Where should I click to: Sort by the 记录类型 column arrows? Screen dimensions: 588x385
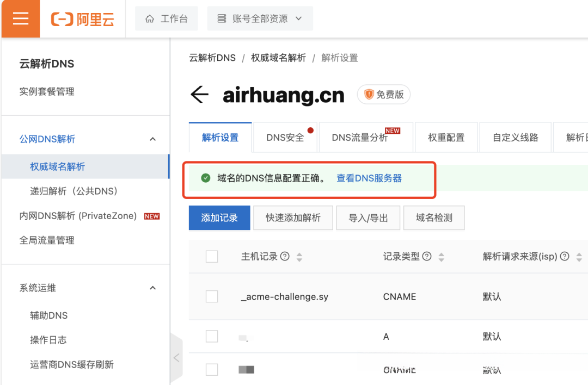point(442,257)
